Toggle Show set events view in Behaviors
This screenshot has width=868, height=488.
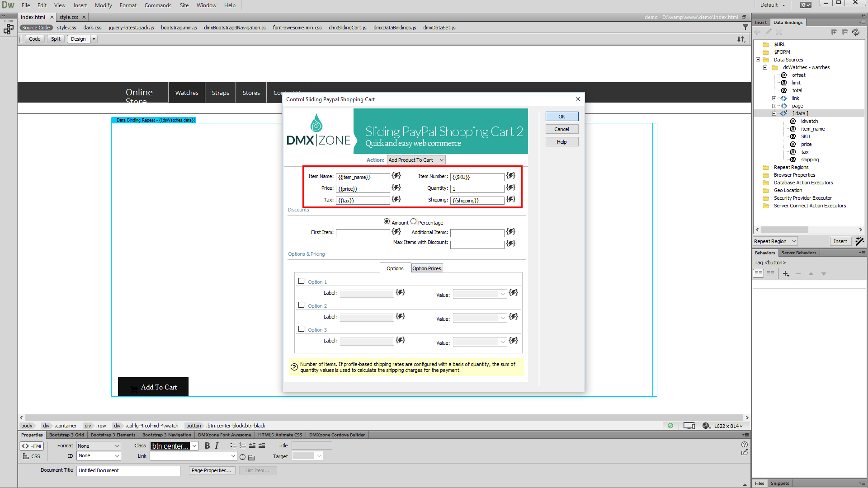pos(758,273)
